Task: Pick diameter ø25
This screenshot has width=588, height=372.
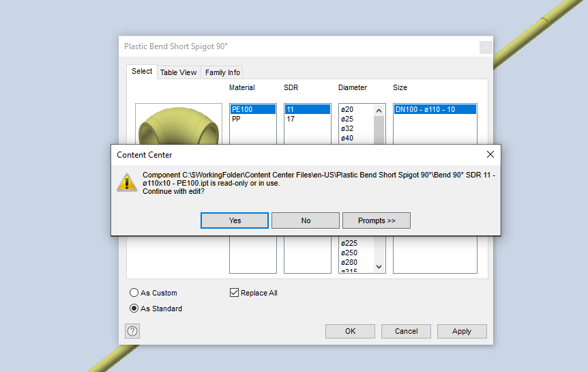Action: coord(356,119)
